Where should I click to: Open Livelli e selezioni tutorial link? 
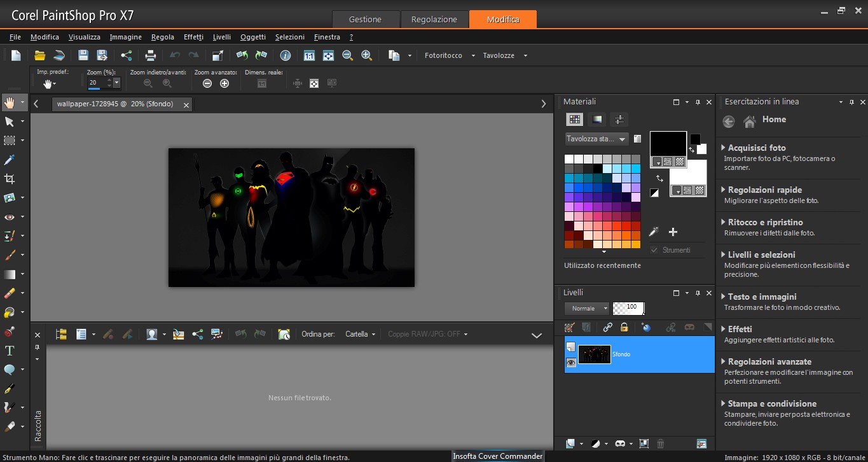(762, 255)
